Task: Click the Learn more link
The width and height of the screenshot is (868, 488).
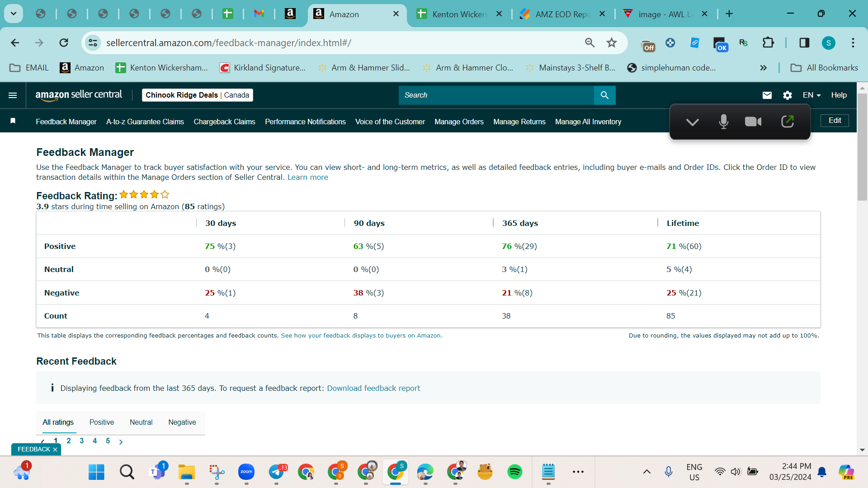Action: pyautogui.click(x=308, y=178)
